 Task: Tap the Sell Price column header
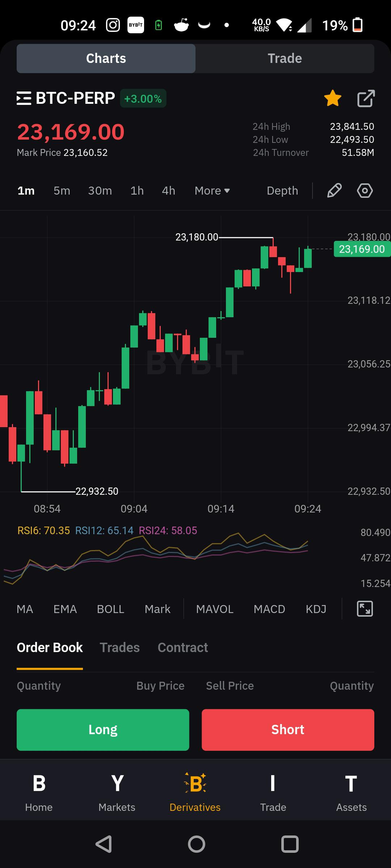tap(230, 686)
